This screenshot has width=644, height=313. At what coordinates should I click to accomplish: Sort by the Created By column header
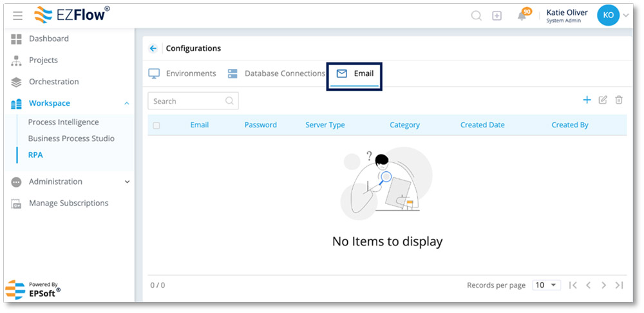(x=570, y=125)
